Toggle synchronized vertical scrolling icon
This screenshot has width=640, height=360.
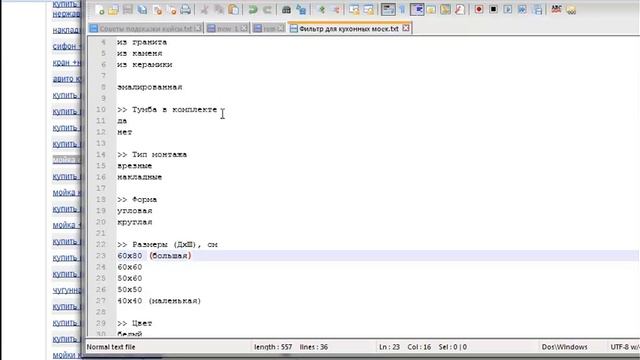354,9
